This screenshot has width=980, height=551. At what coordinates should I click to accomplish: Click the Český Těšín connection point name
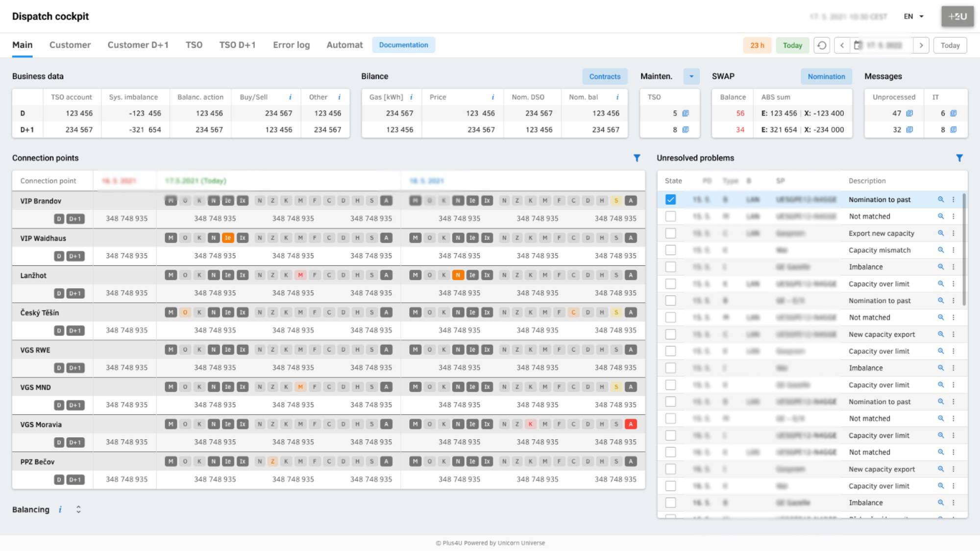40,312
